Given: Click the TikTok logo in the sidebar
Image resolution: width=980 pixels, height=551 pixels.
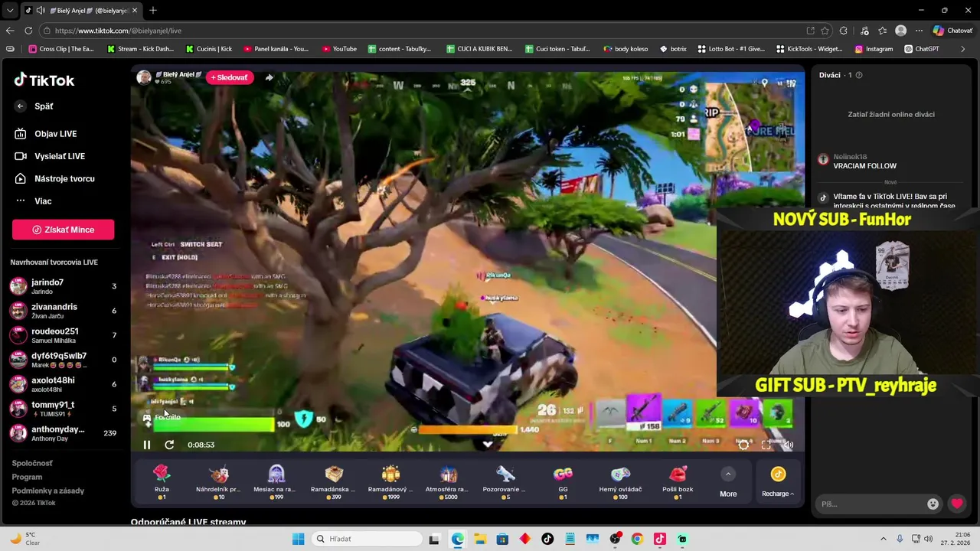Looking at the screenshot, I should pyautogui.click(x=44, y=80).
